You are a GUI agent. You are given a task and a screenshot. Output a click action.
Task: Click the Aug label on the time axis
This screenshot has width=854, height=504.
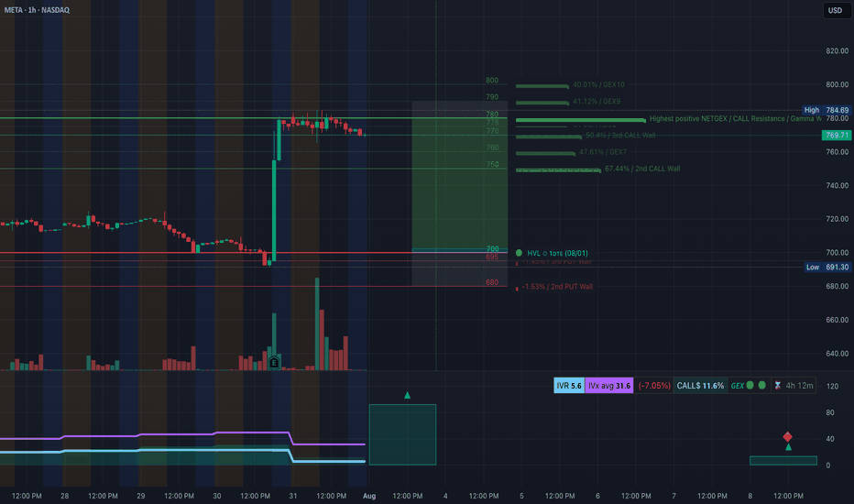click(x=369, y=496)
